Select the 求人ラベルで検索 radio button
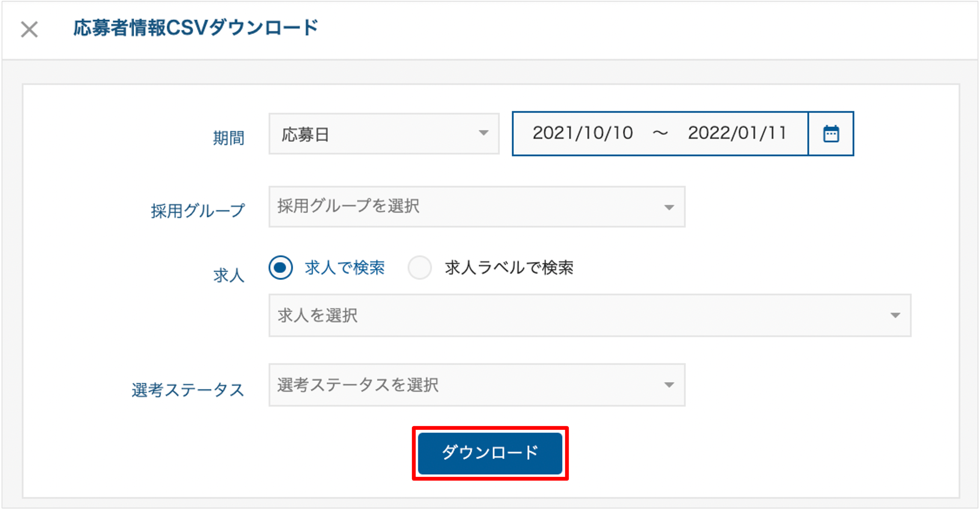The height and width of the screenshot is (509, 980). pyautogui.click(x=419, y=268)
